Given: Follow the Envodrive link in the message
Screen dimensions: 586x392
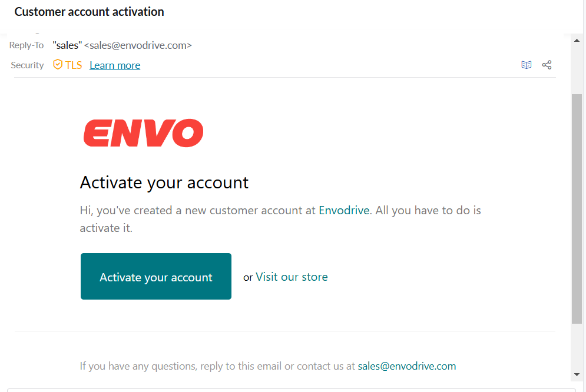Looking at the screenshot, I should point(344,210).
